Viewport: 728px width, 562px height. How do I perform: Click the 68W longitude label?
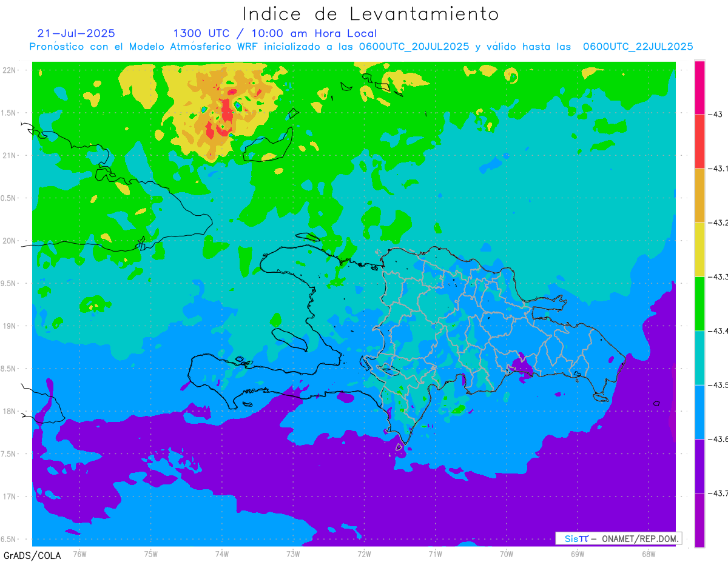[x=649, y=554]
